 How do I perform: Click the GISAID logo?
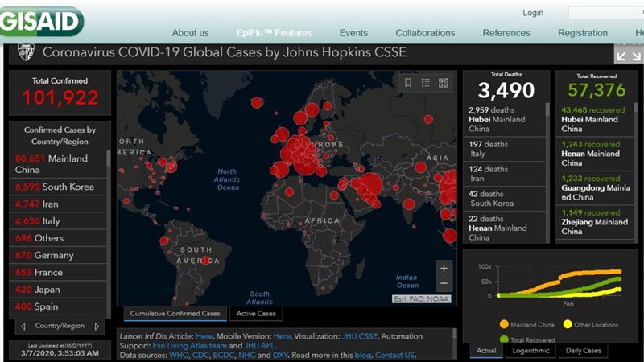click(x=41, y=23)
